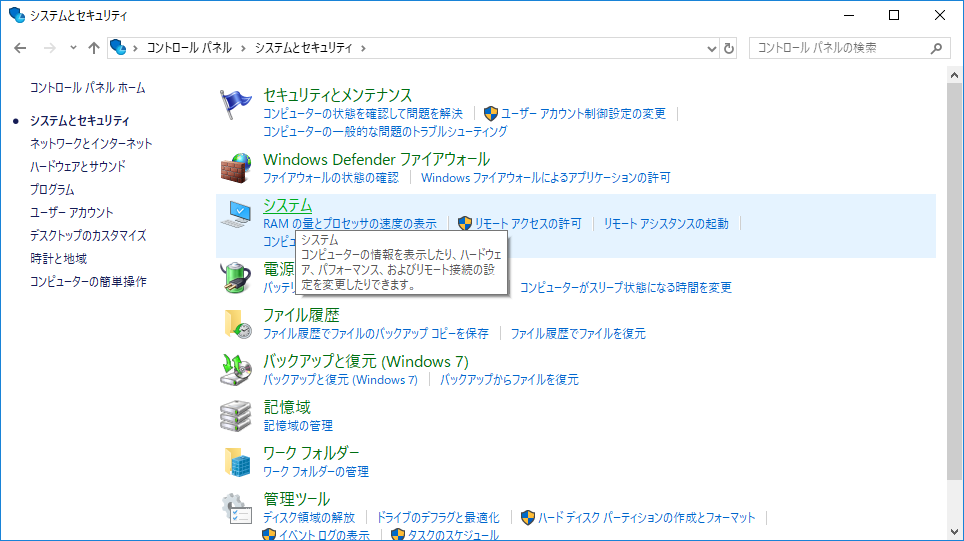Image resolution: width=964 pixels, height=541 pixels.
Task: Click the search magnifier icon
Action: click(936, 48)
